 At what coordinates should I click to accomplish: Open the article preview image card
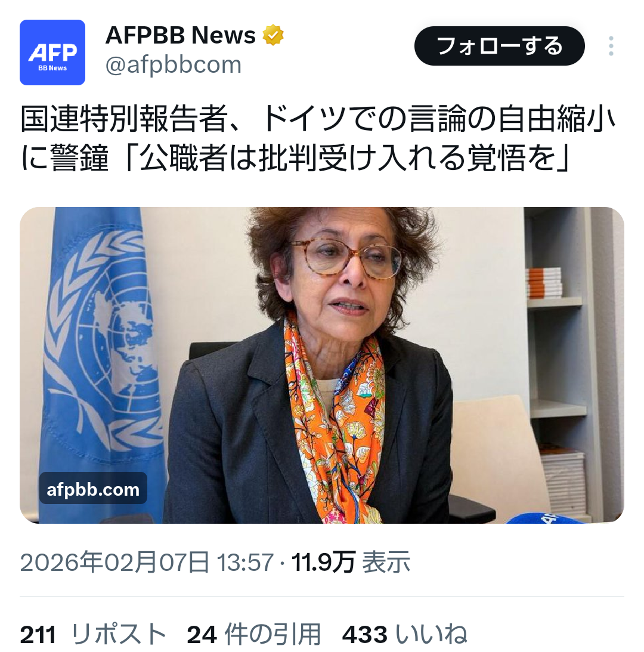322,365
